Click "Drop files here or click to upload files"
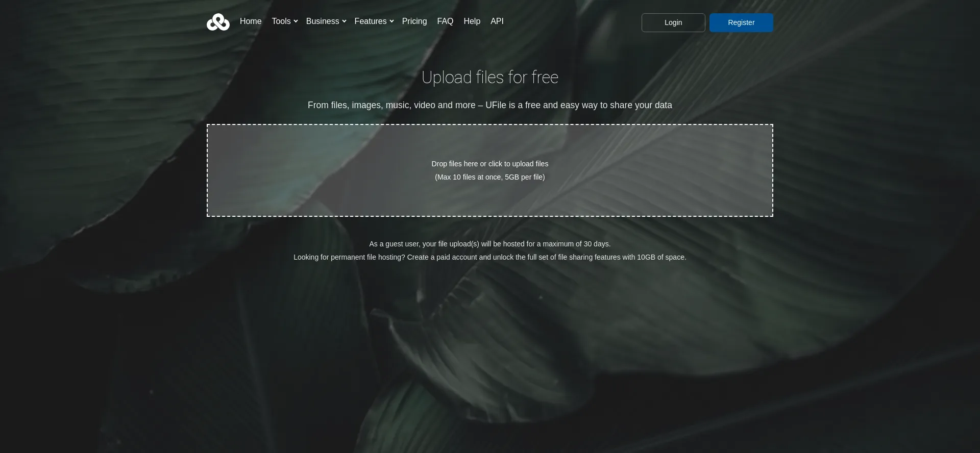Screen dimensions: 980x453 [490, 164]
